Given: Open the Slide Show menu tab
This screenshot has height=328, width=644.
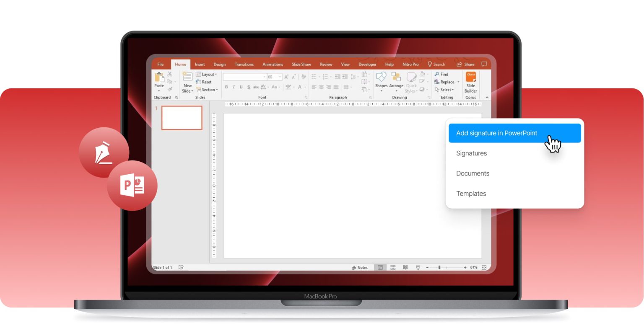Looking at the screenshot, I should coord(301,64).
